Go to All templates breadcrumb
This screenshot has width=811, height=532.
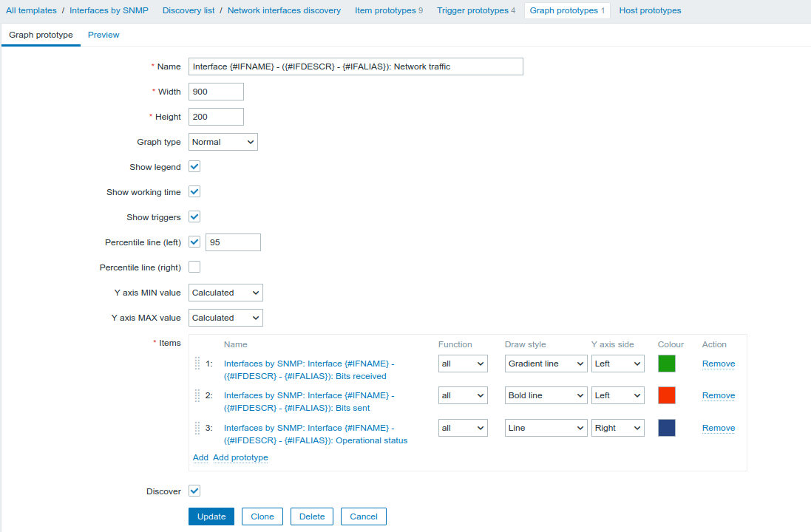(31, 10)
